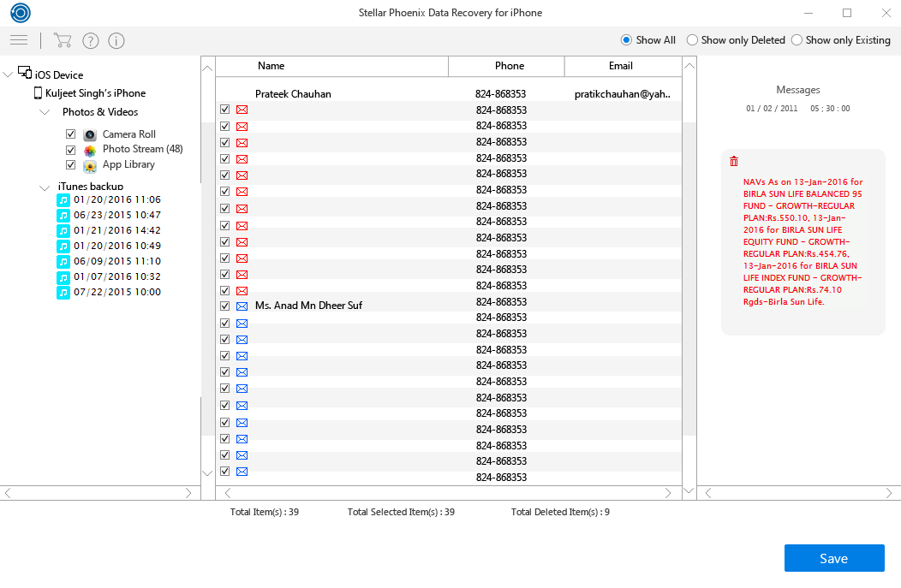Open the hamburger menu icon
The width and height of the screenshot is (901, 588).
(19, 39)
